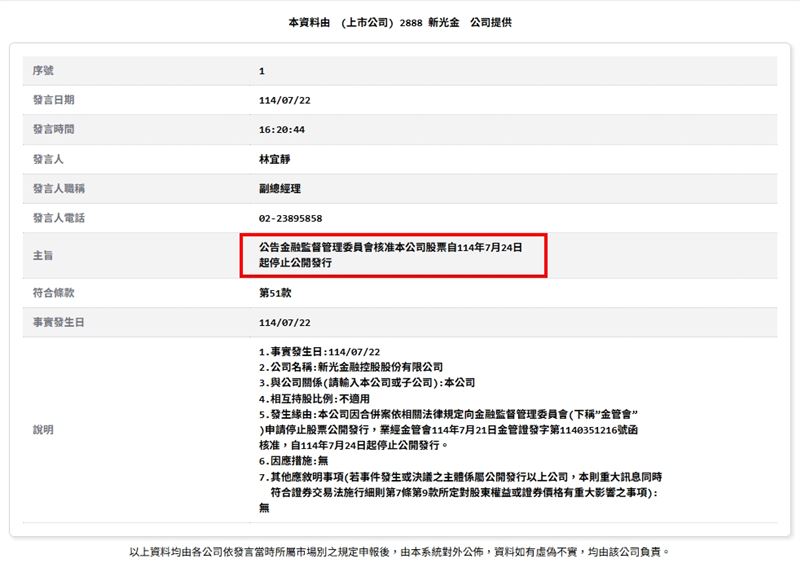Click subject second line '起停止公開發行'
This screenshot has height=567, width=800.
click(295, 263)
